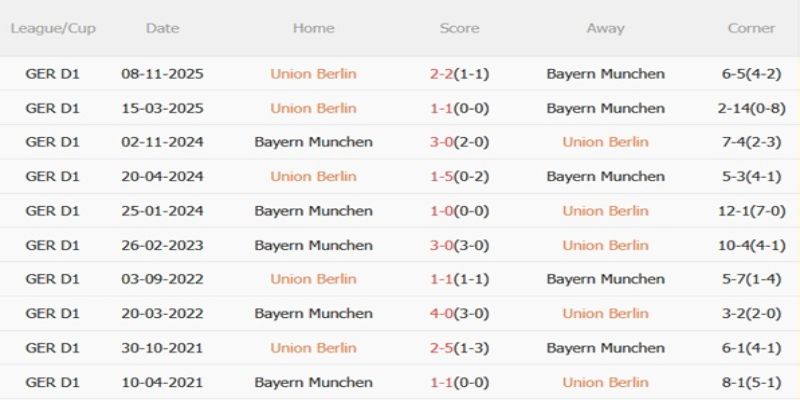Open the 4-0(3-0) score link
800x400 pixels.
(459, 313)
